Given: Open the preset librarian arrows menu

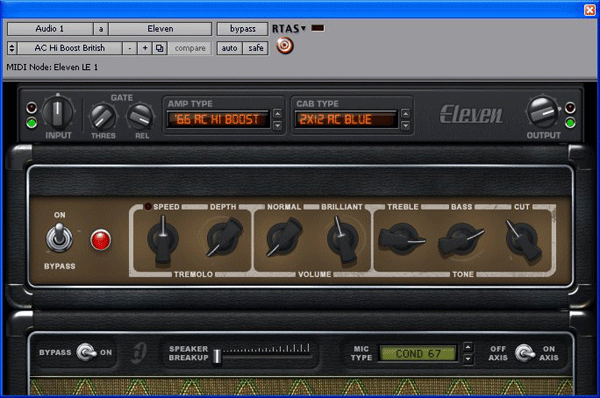Looking at the screenshot, I should point(12,48).
